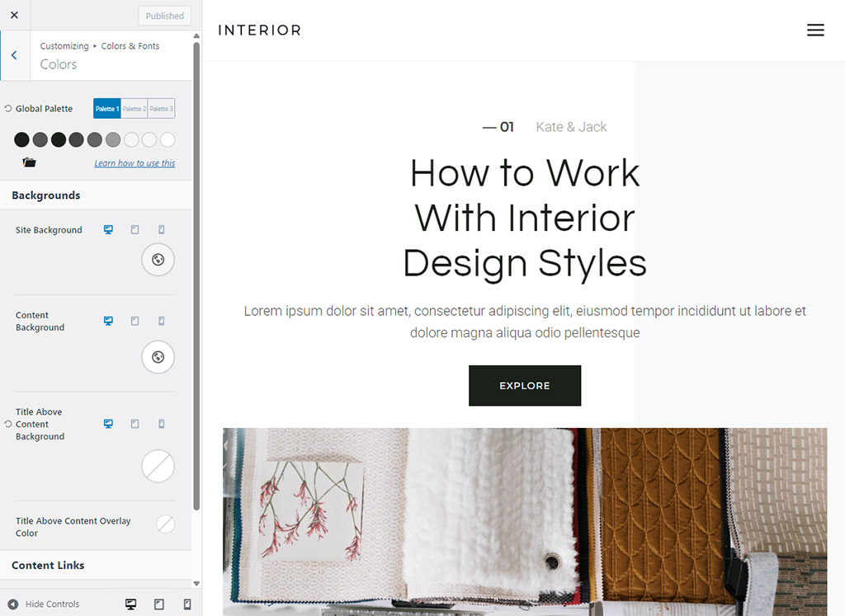The height and width of the screenshot is (616, 845).
Task: Click the EXPLORE button
Action: pyautogui.click(x=525, y=386)
